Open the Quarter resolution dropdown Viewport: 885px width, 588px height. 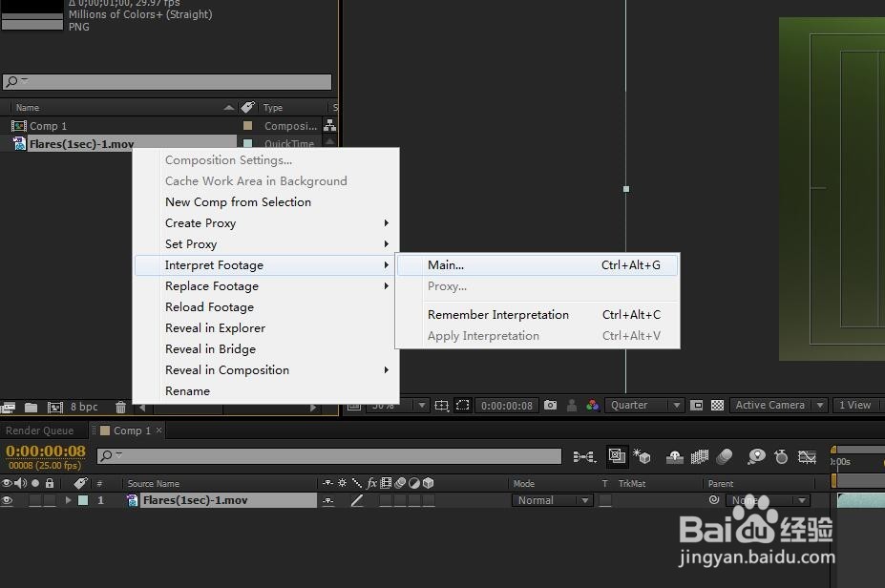click(644, 405)
